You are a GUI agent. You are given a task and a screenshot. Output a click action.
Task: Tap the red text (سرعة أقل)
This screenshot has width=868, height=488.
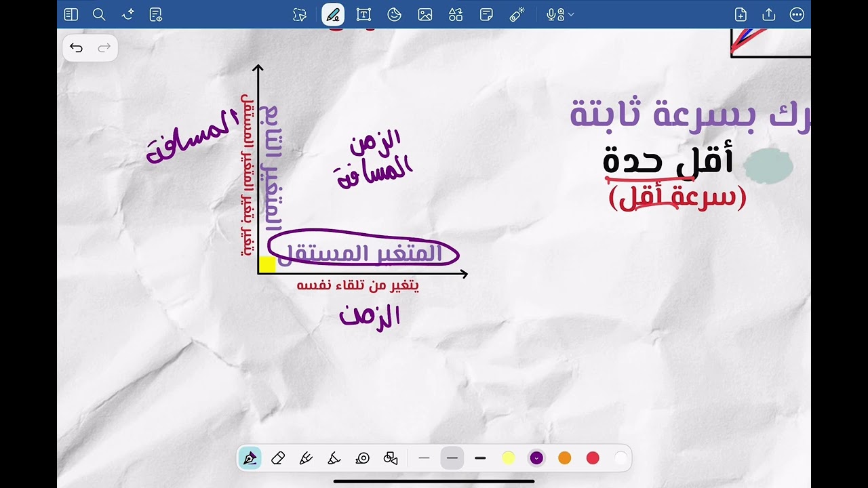pyautogui.click(x=677, y=198)
